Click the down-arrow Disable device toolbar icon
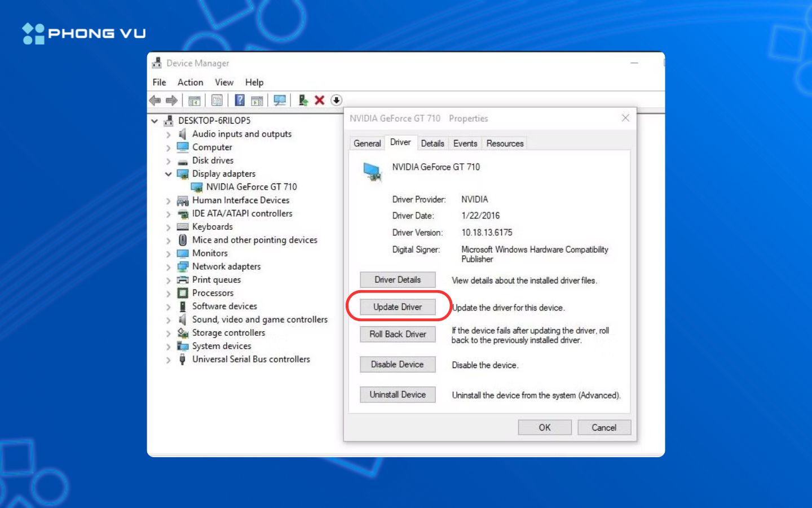The image size is (812, 508). coord(337,100)
